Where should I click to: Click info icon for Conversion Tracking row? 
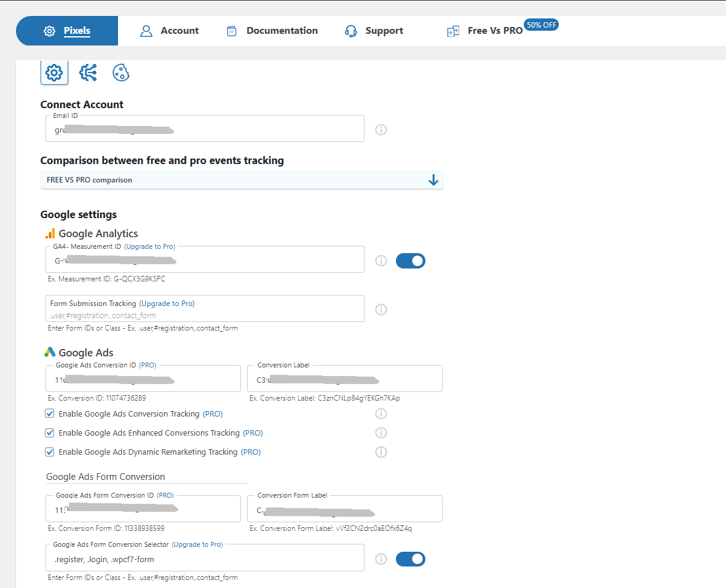coord(381,414)
